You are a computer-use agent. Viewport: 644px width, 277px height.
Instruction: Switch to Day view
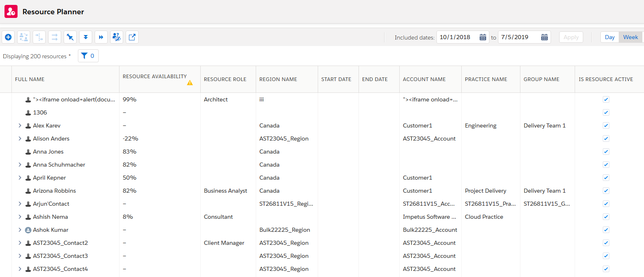610,37
